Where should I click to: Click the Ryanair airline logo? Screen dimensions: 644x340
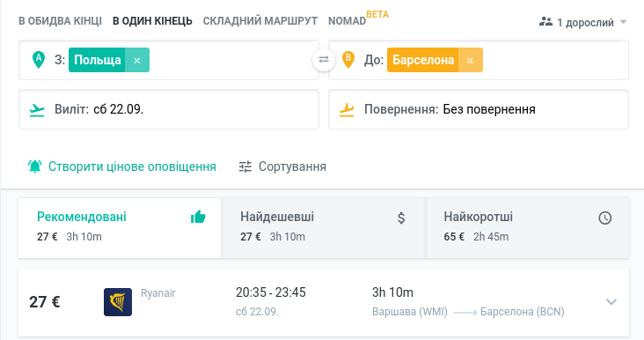pyautogui.click(x=118, y=302)
